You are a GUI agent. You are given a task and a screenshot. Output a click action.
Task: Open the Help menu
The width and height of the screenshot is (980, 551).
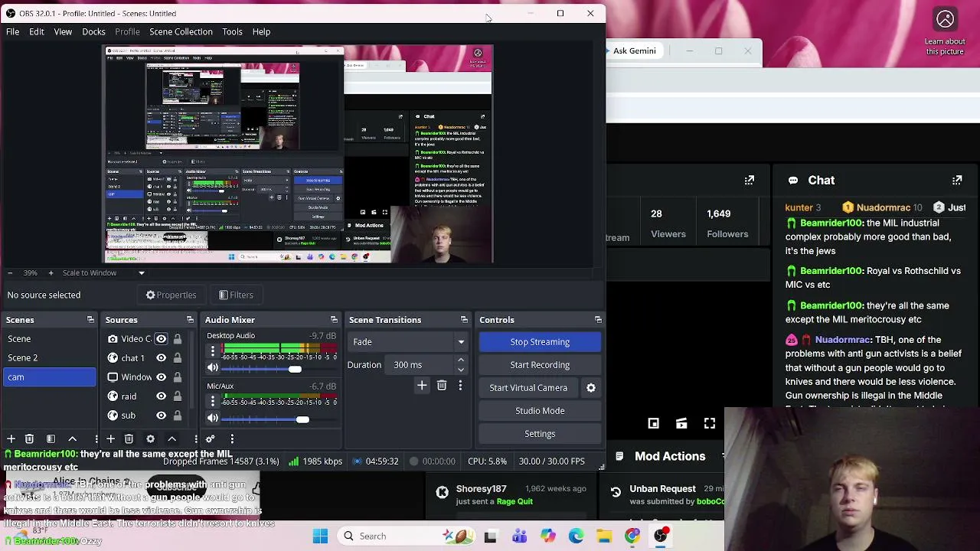pos(261,31)
